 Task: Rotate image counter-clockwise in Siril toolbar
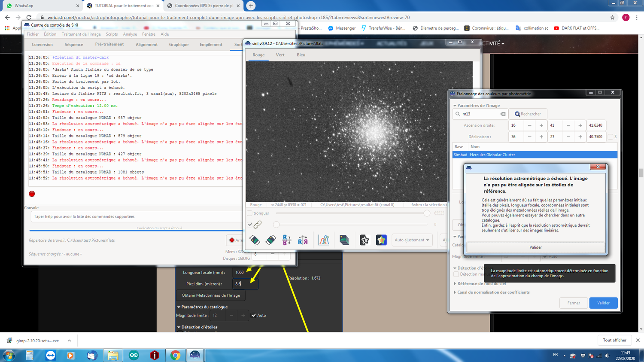tap(255, 240)
